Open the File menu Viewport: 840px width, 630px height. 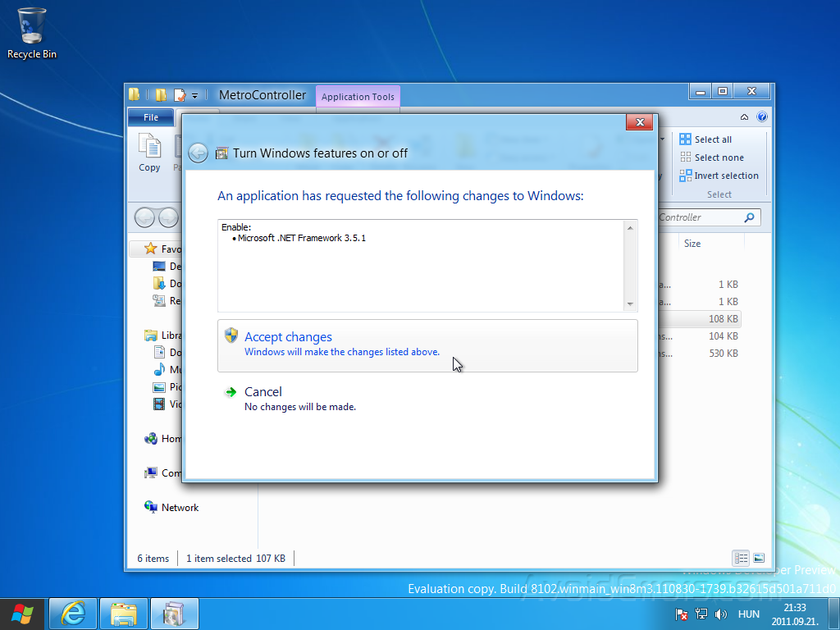point(150,116)
